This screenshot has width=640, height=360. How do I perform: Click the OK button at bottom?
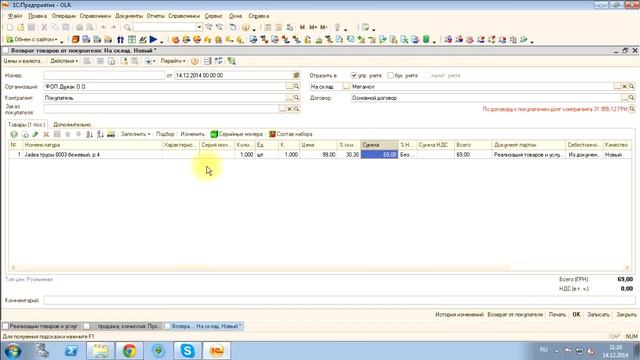coord(576,315)
